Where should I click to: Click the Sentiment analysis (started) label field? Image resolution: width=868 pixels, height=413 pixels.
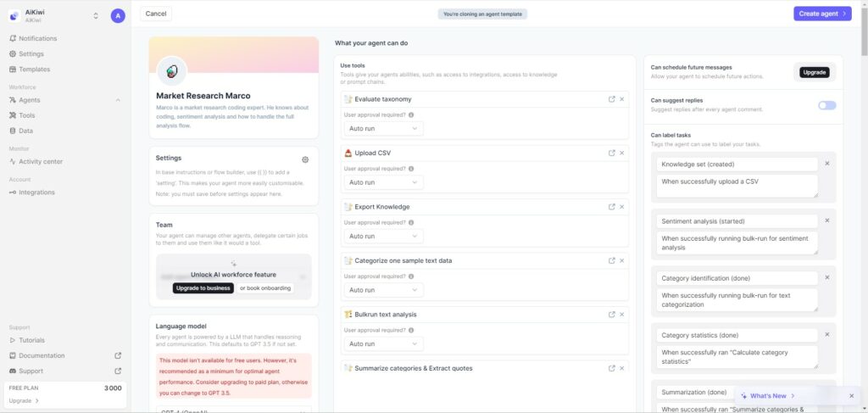click(x=737, y=220)
